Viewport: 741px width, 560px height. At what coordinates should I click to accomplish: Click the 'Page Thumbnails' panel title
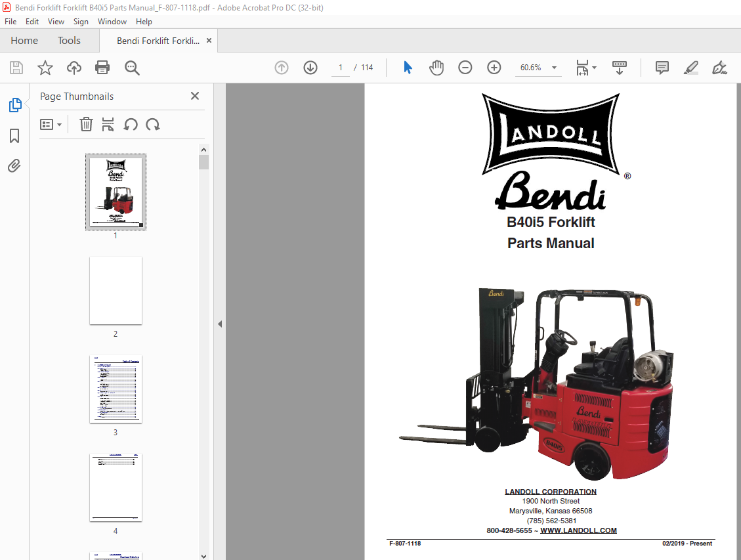pos(77,97)
